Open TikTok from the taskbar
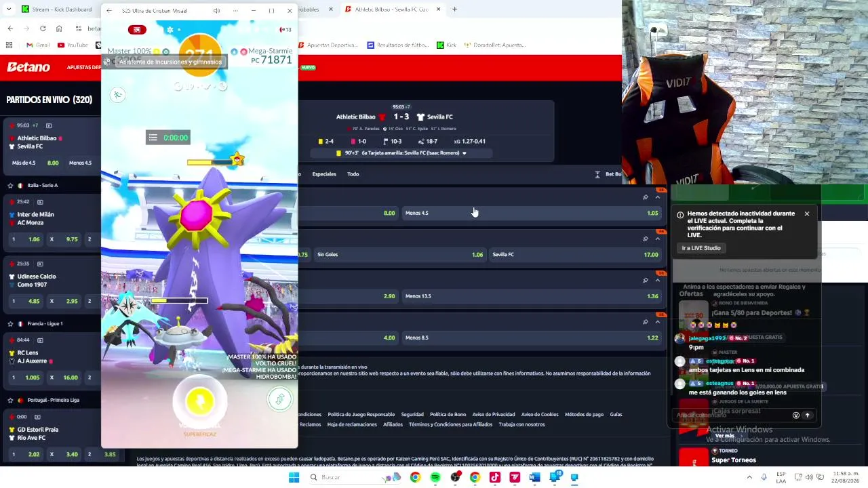Screen dimensions: 868x488 pos(495,477)
